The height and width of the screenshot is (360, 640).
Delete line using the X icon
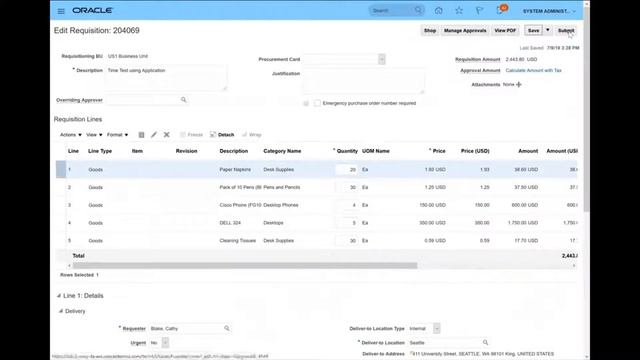click(167, 135)
